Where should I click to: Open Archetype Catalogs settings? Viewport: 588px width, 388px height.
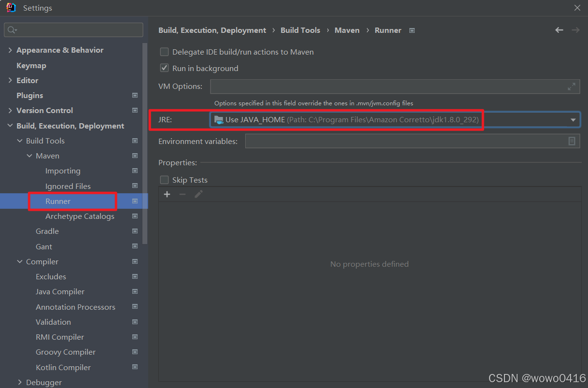pos(80,216)
